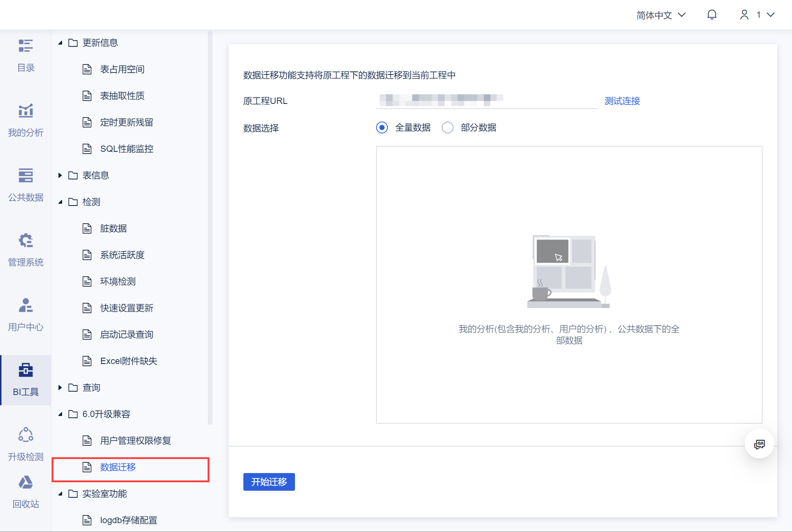This screenshot has height=532, width=792.
Task: Expand the 表信息 folder
Action: (x=60, y=175)
